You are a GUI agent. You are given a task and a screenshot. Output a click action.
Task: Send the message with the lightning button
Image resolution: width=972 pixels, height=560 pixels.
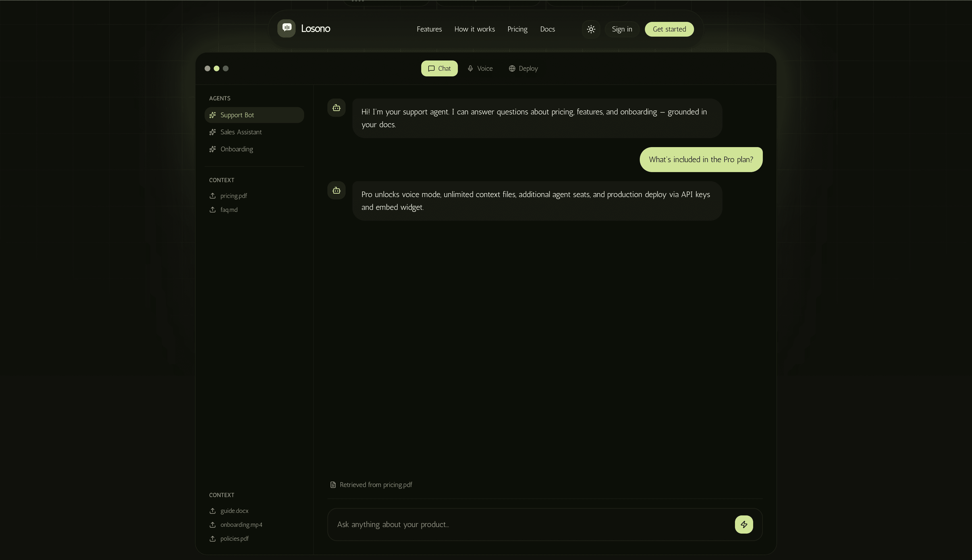(744, 524)
